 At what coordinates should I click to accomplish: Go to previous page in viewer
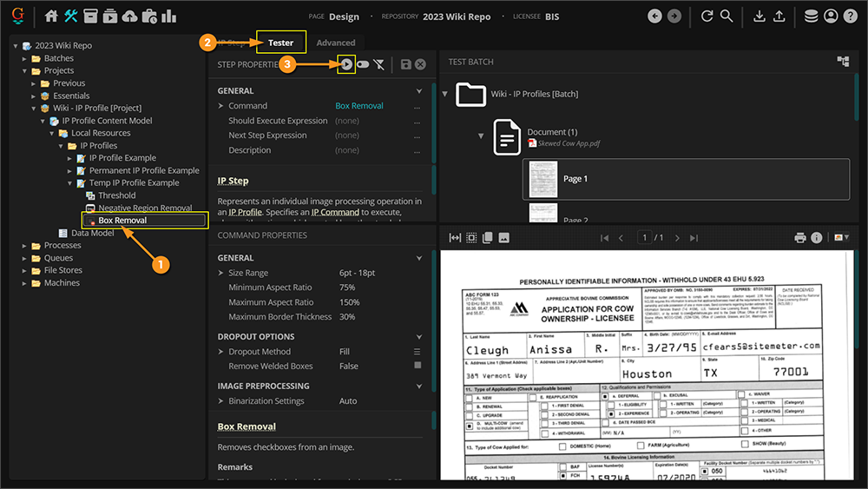[x=621, y=238]
